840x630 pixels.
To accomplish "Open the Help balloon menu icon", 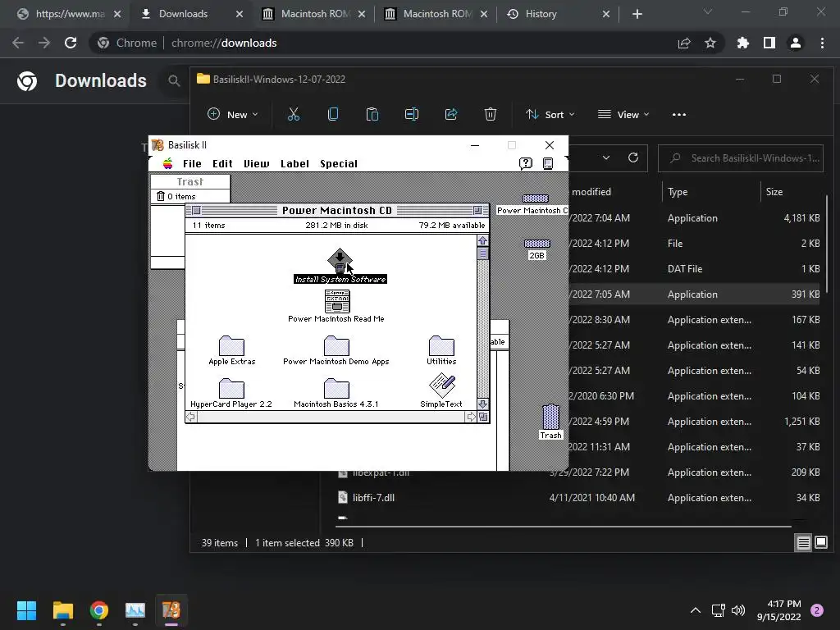I will tap(526, 163).
